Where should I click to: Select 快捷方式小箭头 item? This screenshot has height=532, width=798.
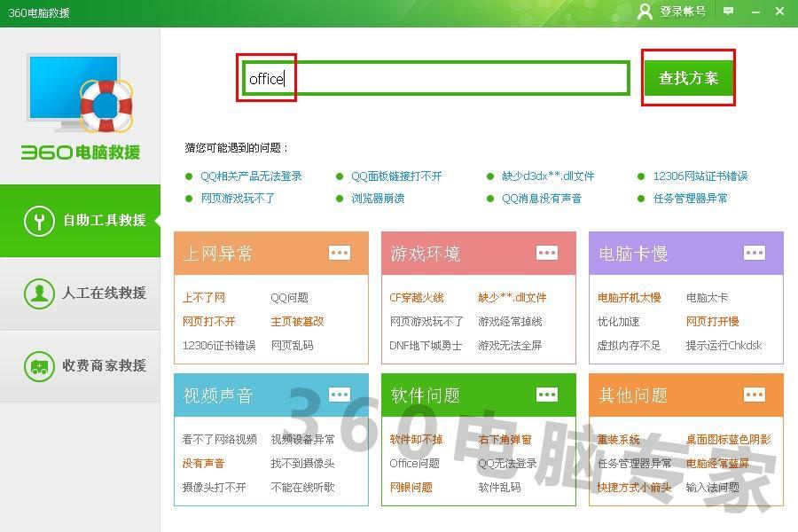[634, 487]
